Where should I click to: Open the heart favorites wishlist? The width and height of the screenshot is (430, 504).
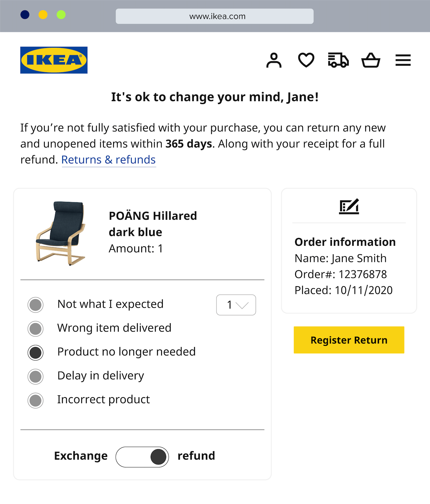306,60
